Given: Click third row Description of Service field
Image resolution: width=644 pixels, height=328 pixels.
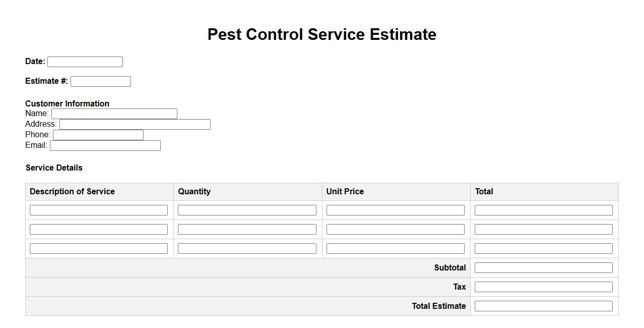Looking at the screenshot, I should coord(99,248).
